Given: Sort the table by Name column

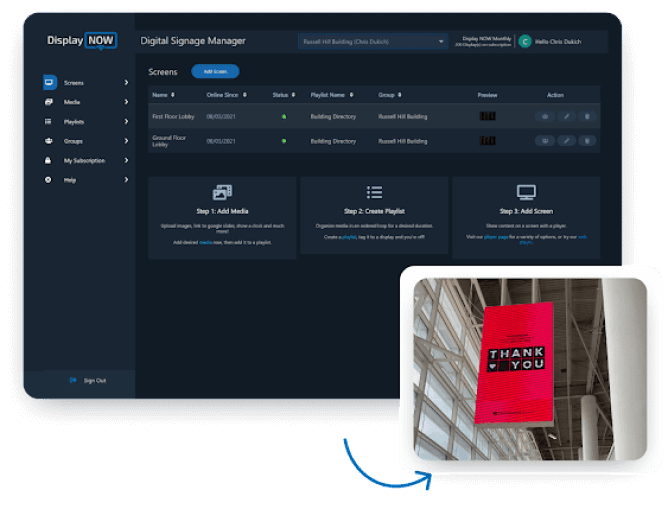Looking at the screenshot, I should (163, 95).
